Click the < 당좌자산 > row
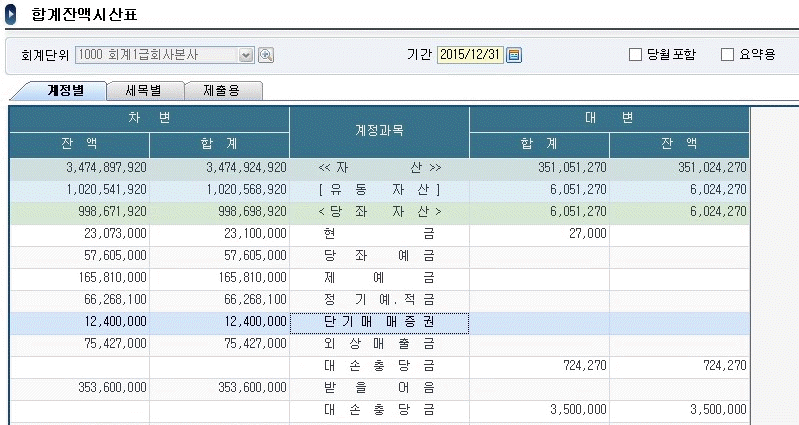 coord(379,211)
